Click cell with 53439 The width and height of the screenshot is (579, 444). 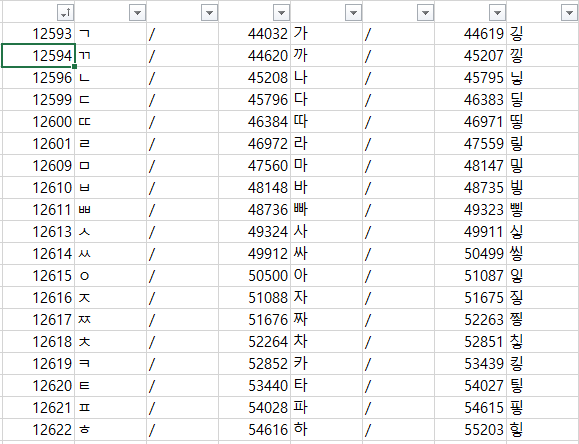click(x=470, y=363)
